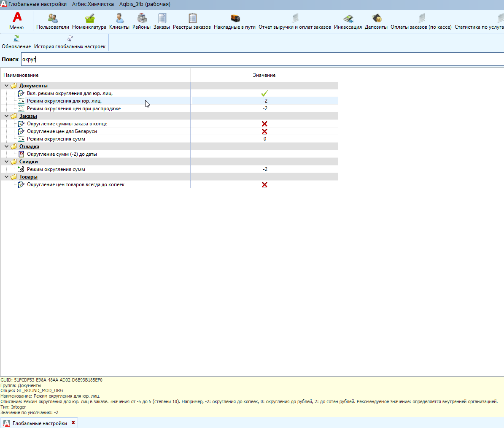Open Инкассация toolbar icon

click(348, 18)
